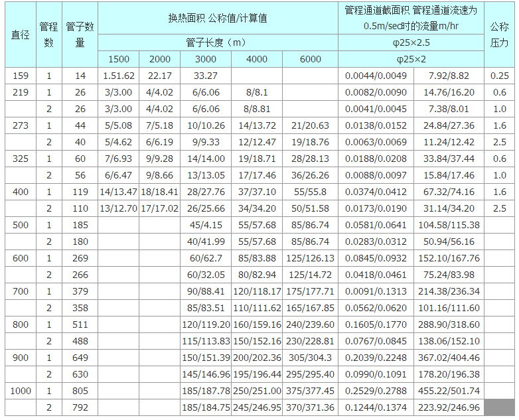Click the 455.22/501.74 flow value cell
519x420 pixels.
click(449, 391)
